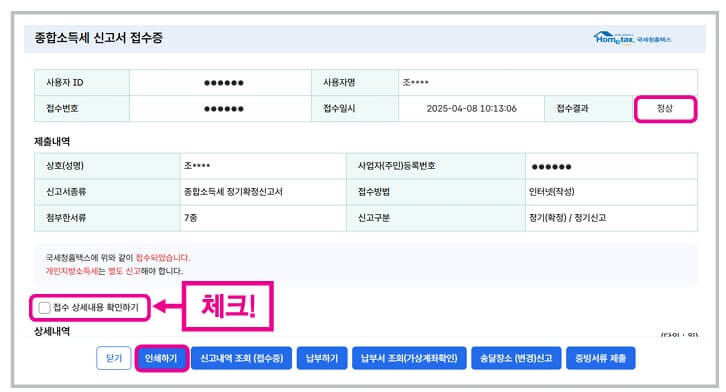Click the 상호(성명) label cell

click(x=107, y=166)
